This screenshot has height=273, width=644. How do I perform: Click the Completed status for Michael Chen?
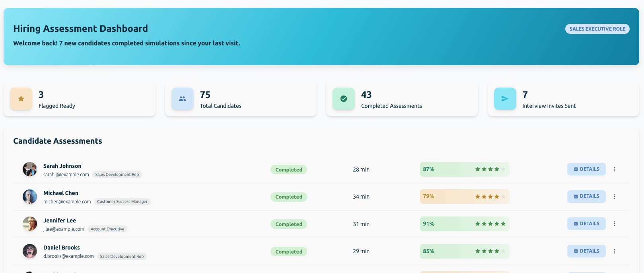(x=289, y=197)
